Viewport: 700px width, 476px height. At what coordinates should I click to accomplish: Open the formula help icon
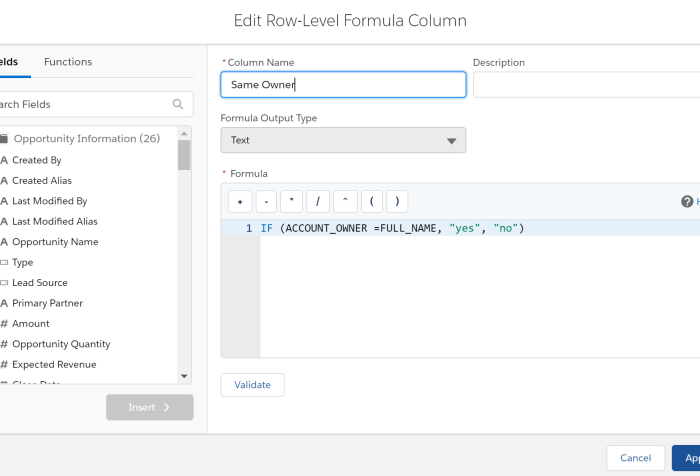(687, 202)
